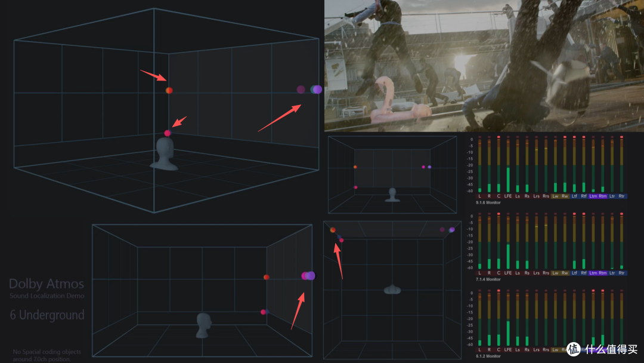
Task: Select the orange sound object in the large perspective room
Action: tap(169, 90)
